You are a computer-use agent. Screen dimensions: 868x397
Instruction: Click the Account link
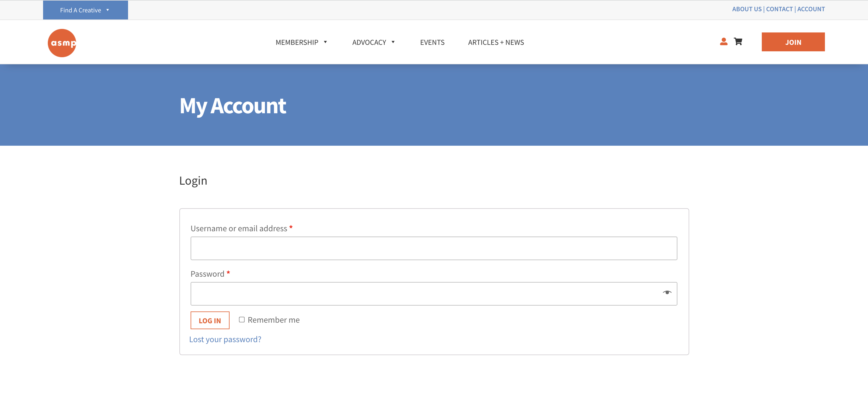(811, 9)
